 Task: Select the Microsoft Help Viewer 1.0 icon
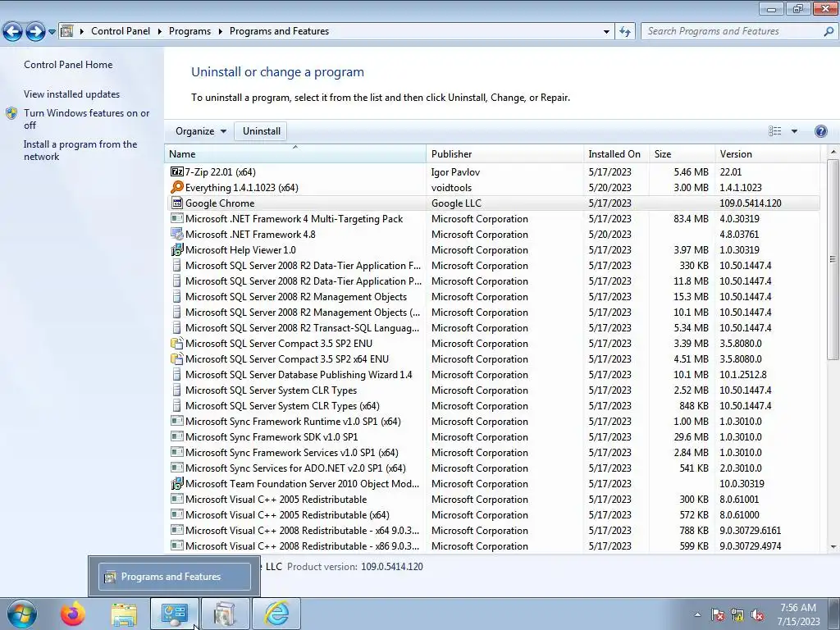(x=177, y=249)
